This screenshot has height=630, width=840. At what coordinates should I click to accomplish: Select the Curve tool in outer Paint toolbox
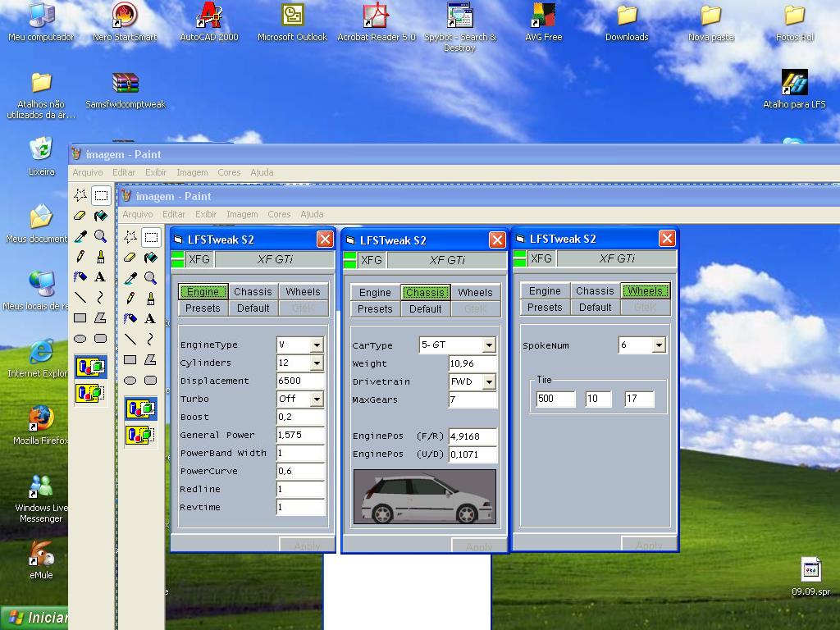click(101, 297)
